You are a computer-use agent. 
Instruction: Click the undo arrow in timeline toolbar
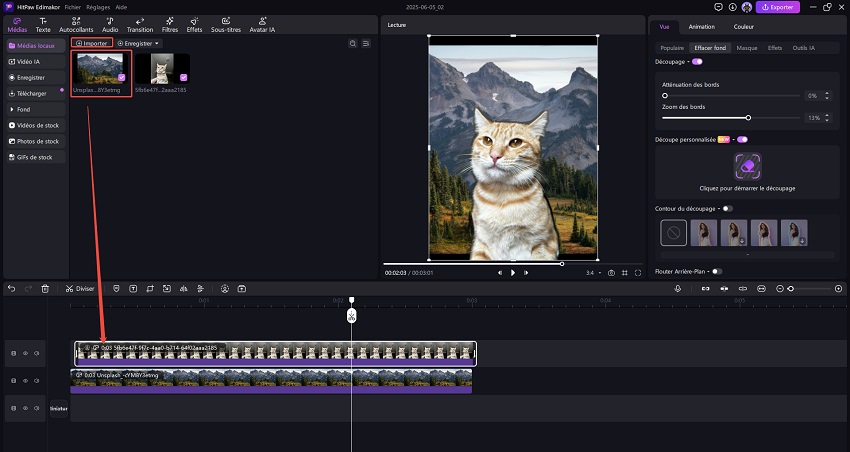[11, 289]
